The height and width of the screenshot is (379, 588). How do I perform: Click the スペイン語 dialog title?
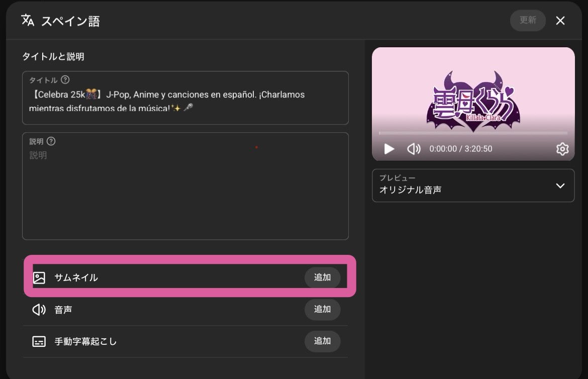pos(70,21)
